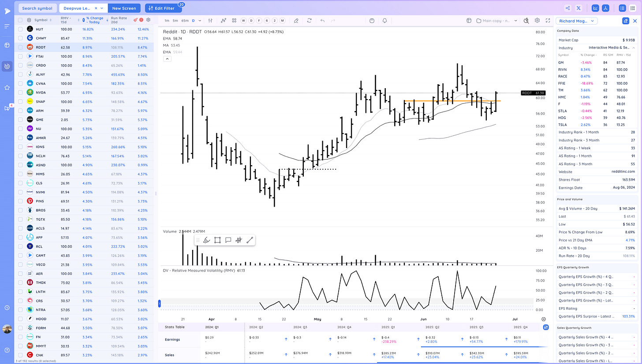642x364 pixels.
Task: Open chart layout grid icon
Action: [x=470, y=20]
